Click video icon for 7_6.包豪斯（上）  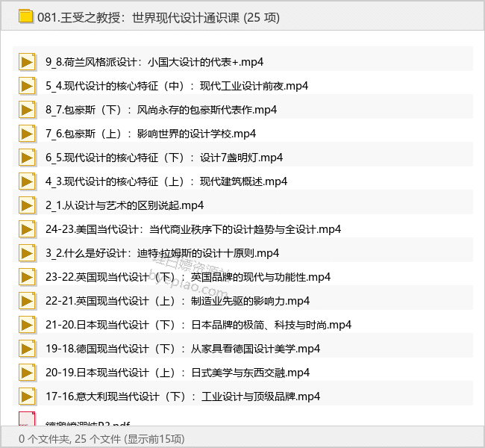(27, 134)
